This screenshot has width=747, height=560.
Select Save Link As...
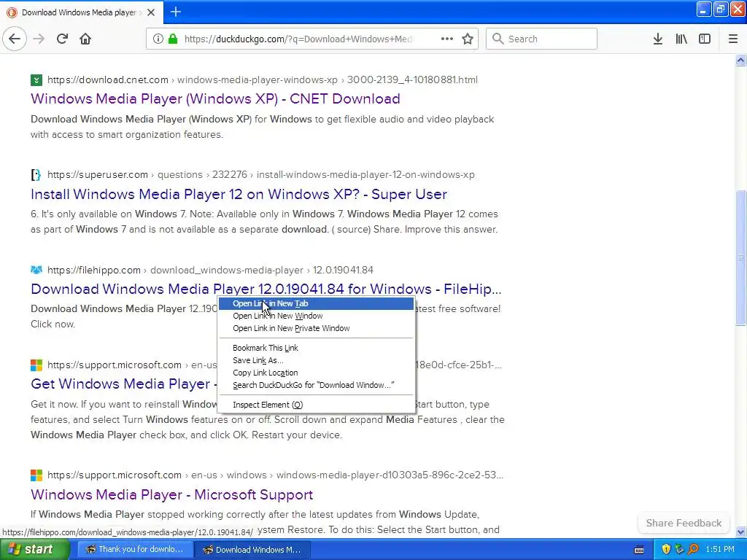pyautogui.click(x=316, y=360)
